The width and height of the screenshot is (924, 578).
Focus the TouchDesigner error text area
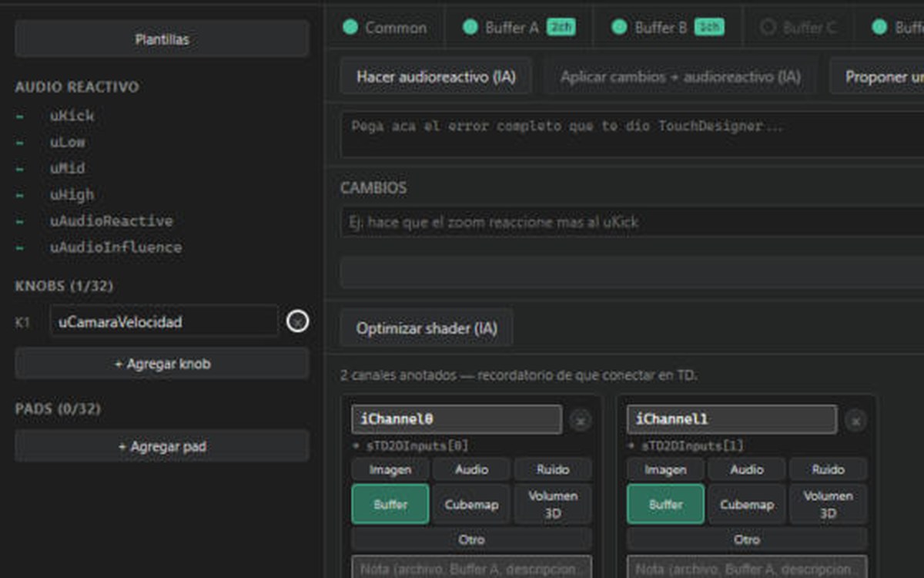pos(632,135)
